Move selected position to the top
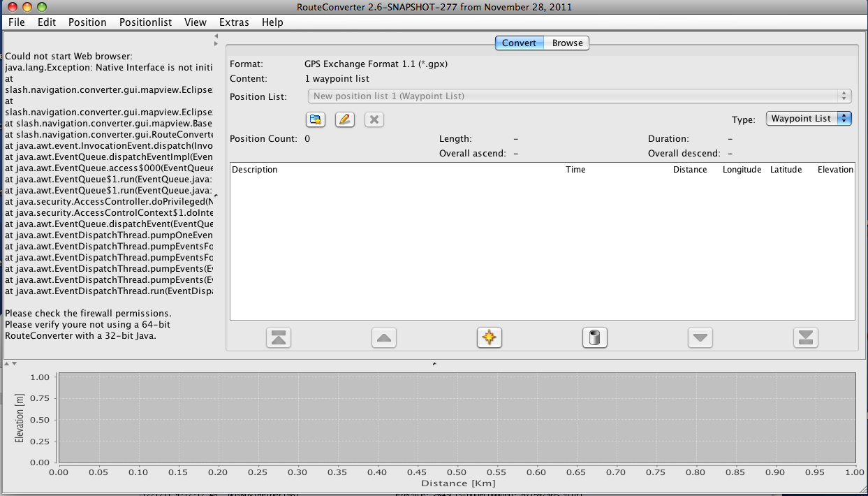This screenshot has height=496, width=868. (x=278, y=338)
